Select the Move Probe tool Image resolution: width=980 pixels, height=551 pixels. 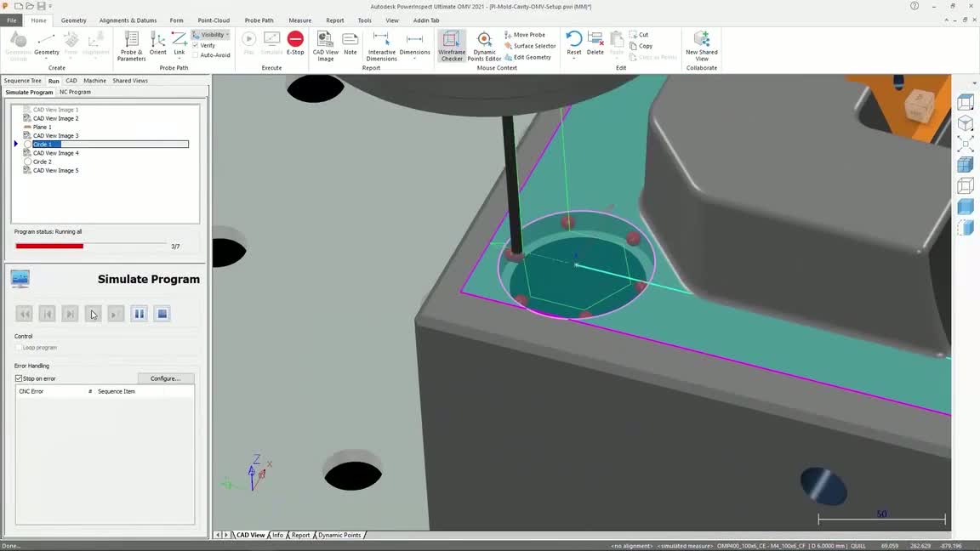point(524,35)
